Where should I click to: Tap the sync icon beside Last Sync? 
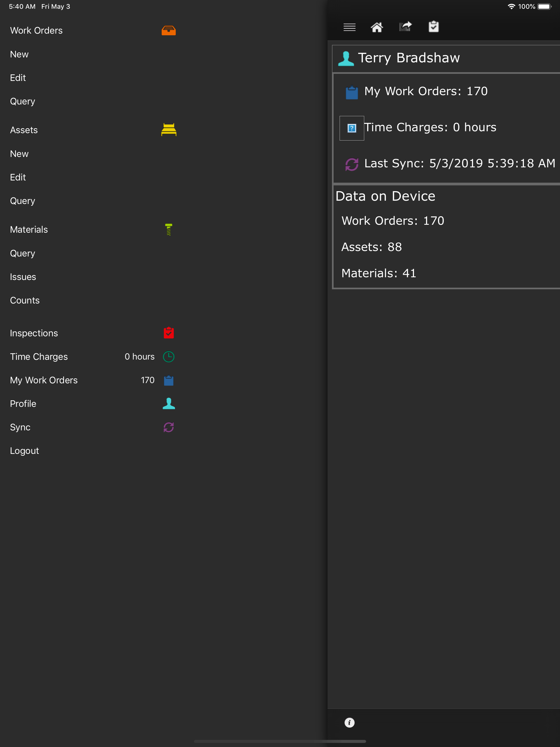coord(352,164)
